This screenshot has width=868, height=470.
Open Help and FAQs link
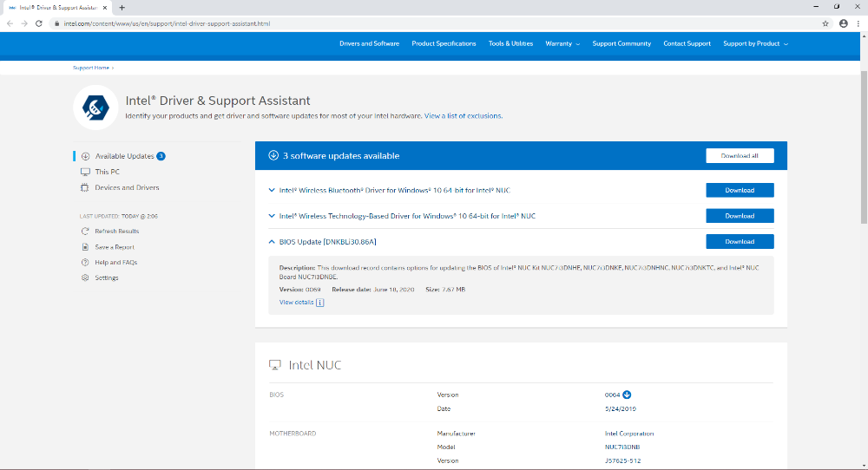coord(115,263)
